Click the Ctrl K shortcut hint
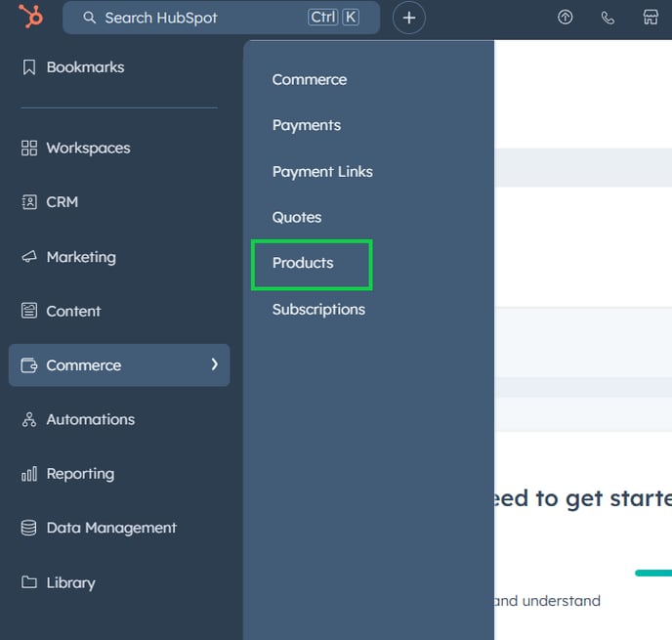This screenshot has height=640, width=672. point(333,18)
